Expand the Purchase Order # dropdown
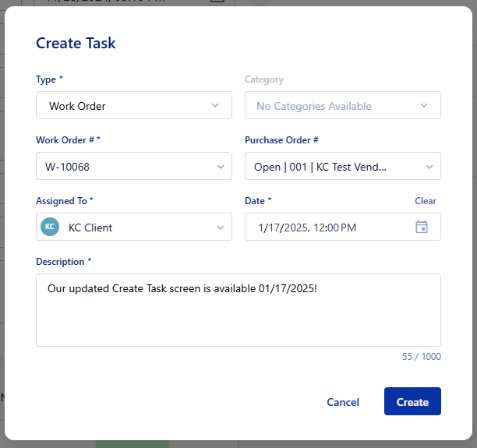477x448 pixels. pos(343,166)
